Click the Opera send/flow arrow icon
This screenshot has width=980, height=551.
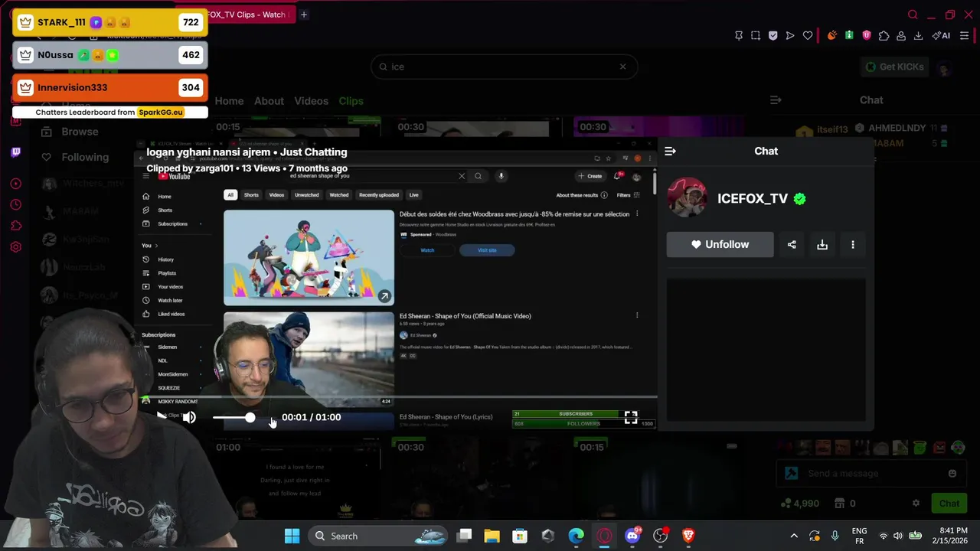(790, 36)
